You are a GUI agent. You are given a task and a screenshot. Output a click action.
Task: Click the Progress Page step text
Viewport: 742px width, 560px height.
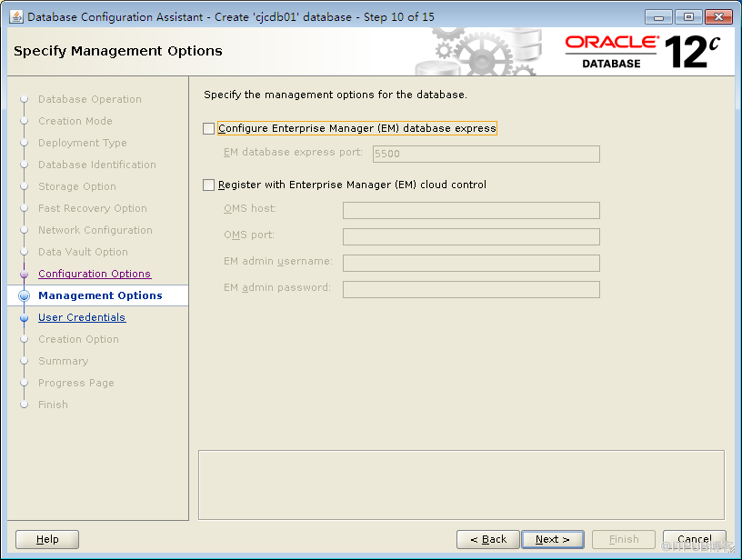pos(76,383)
